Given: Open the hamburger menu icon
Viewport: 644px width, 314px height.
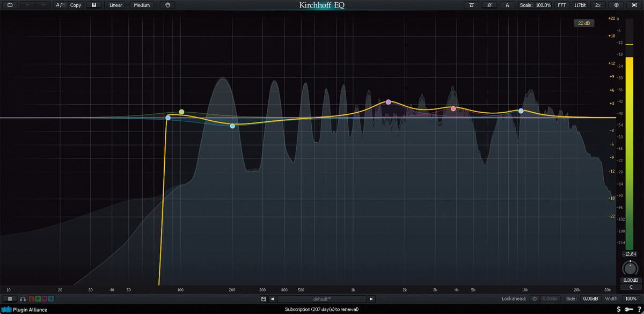Looking at the screenshot, I should (10, 298).
